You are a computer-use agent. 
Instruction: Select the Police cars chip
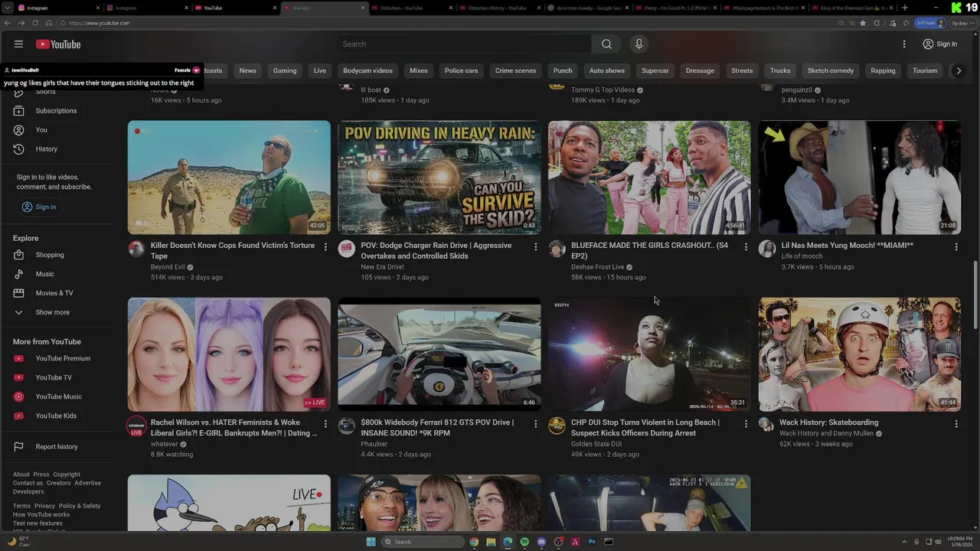(x=461, y=70)
